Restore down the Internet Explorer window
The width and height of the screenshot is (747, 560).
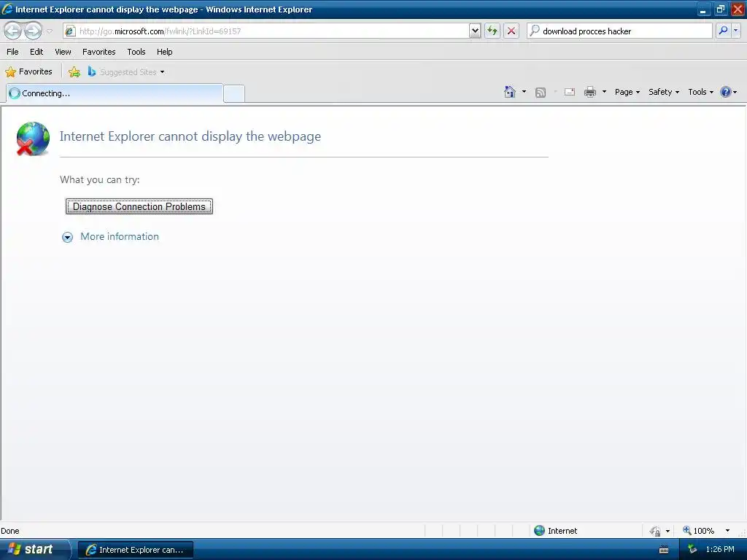(x=720, y=9)
